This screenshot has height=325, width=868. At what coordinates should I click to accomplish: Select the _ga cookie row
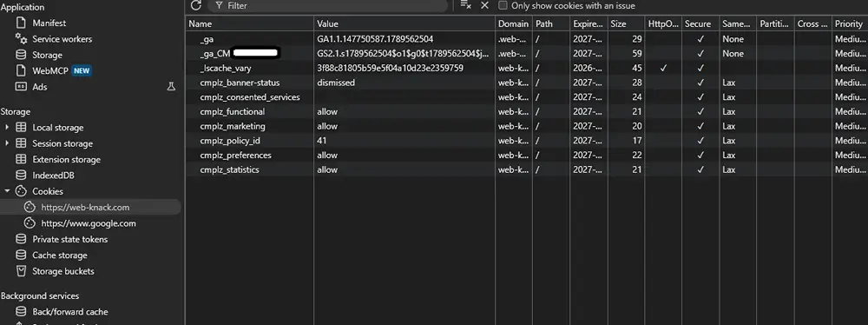[527, 39]
